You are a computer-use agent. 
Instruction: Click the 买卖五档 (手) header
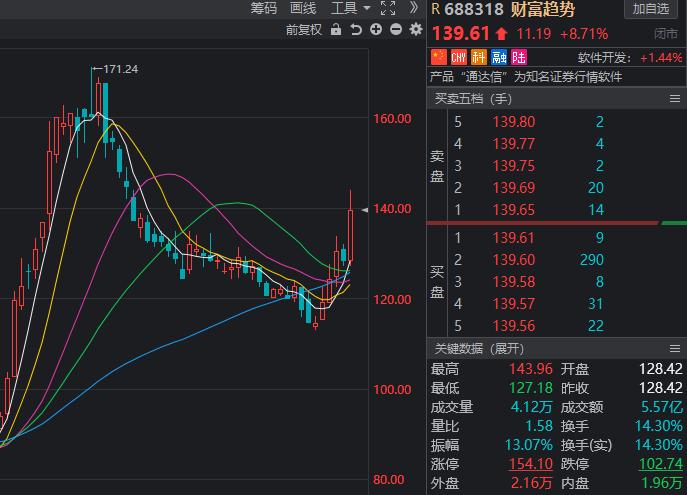473,99
